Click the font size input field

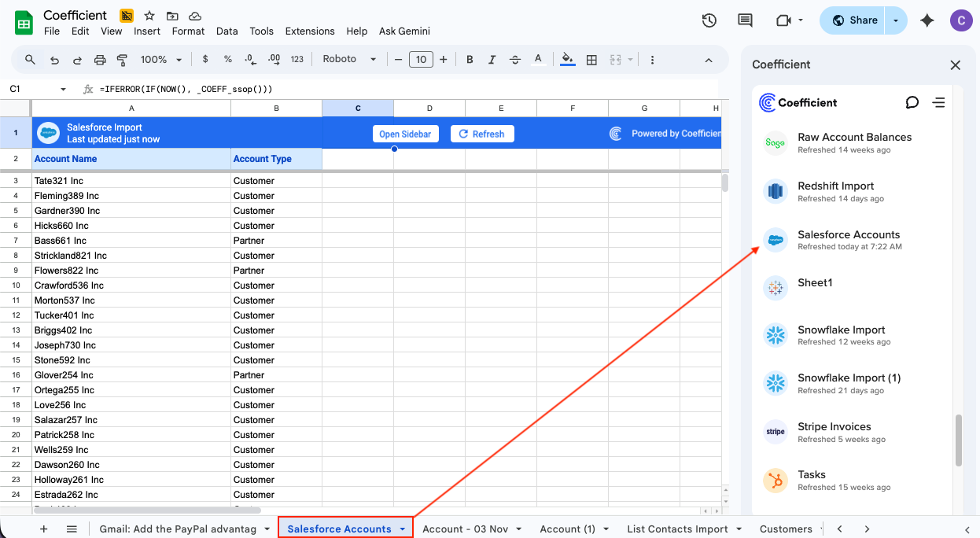coord(421,60)
